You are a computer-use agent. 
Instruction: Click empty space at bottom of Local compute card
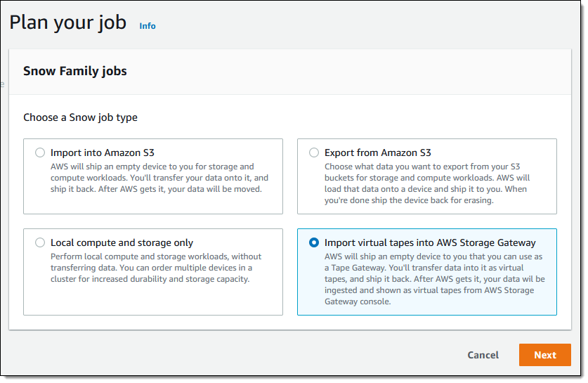click(x=152, y=299)
